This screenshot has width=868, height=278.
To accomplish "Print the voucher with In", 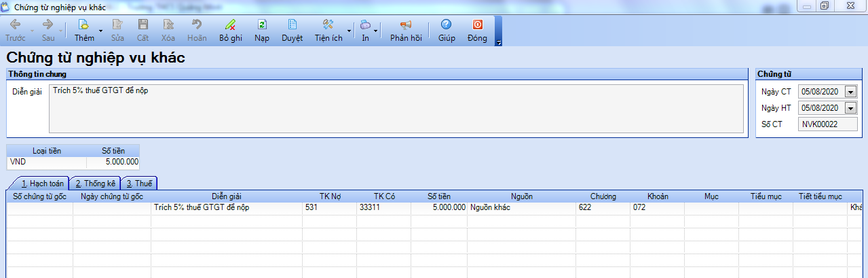I will (365, 31).
